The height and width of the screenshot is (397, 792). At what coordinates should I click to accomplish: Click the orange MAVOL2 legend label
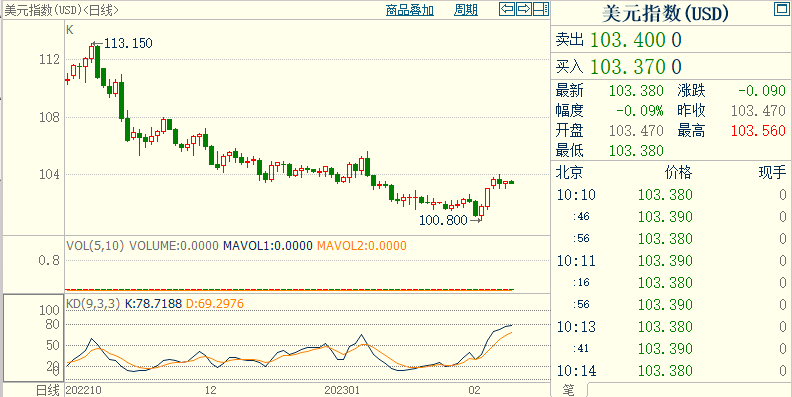[362, 246]
